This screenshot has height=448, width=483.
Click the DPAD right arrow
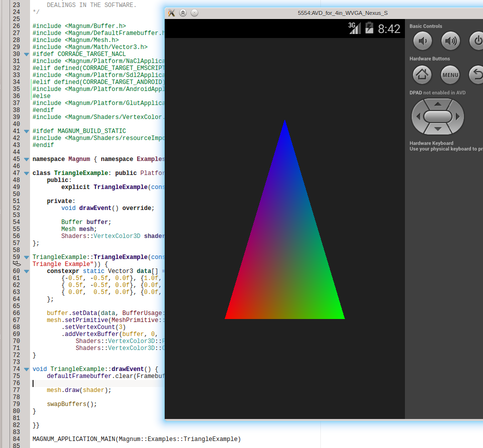click(x=458, y=117)
